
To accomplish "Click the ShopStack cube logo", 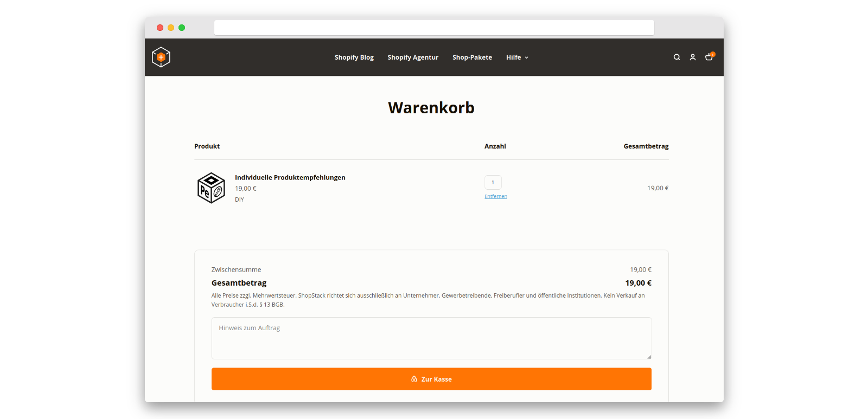I will tap(161, 57).
